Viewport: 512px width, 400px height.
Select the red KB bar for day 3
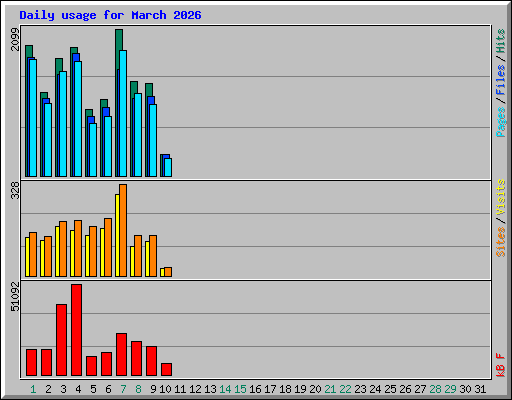pos(61,340)
